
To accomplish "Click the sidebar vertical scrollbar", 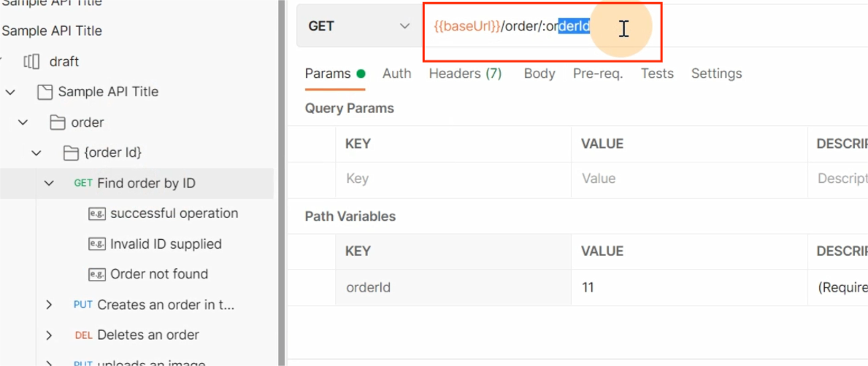I will tap(281, 183).
